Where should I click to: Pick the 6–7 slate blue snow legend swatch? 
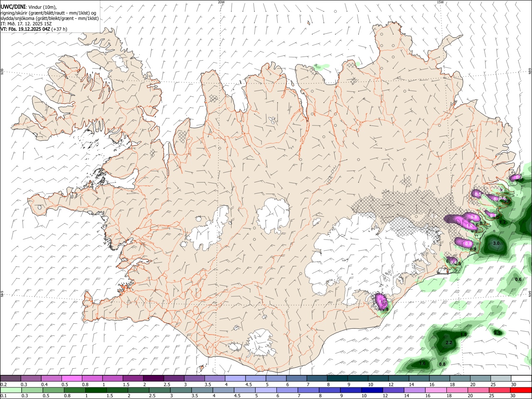[297, 379]
